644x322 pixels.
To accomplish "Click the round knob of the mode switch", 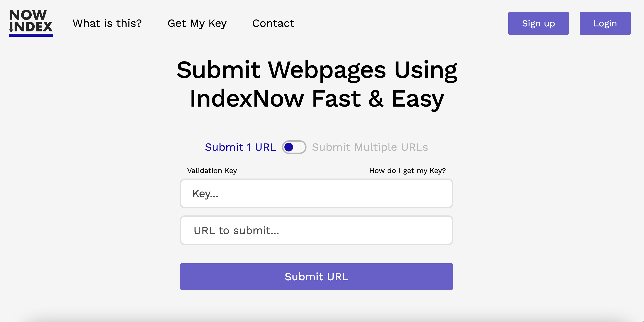I will 289,147.
